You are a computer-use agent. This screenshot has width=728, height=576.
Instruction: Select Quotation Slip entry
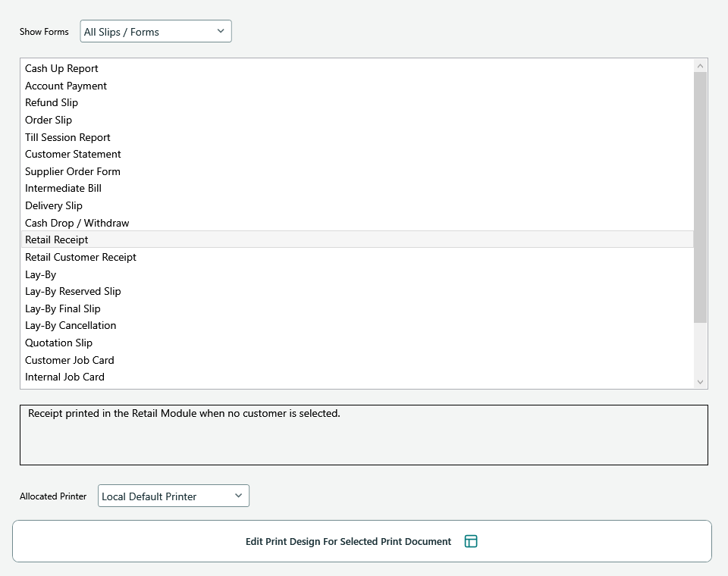pyautogui.click(x=357, y=343)
